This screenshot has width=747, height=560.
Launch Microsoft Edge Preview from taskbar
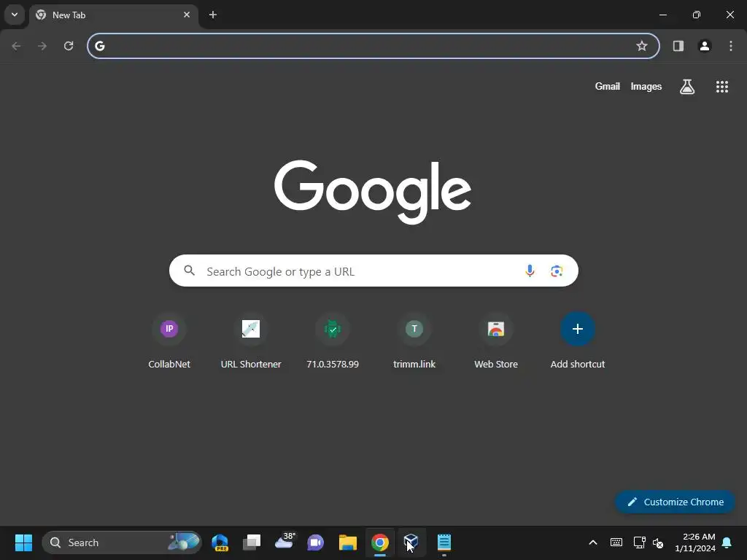point(220,542)
